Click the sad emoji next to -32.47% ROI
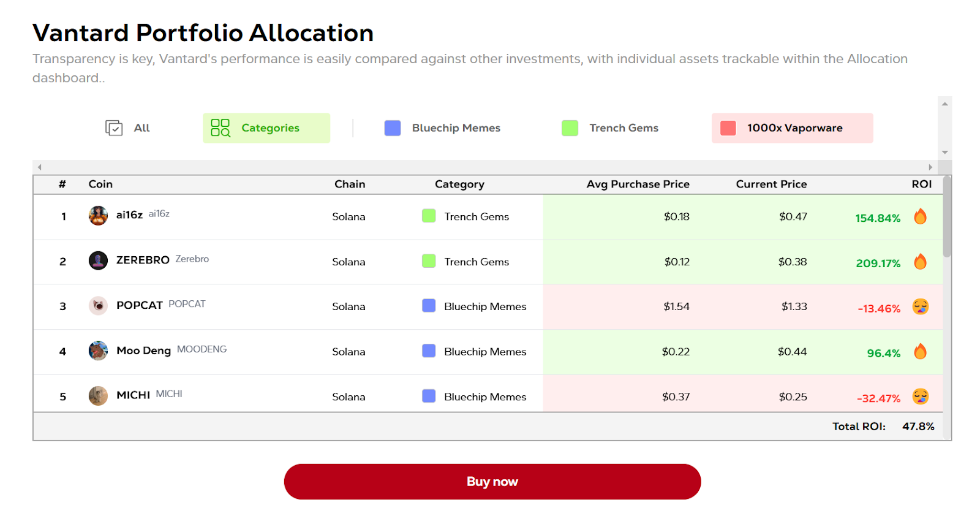This screenshot has width=980, height=524. pos(921,397)
